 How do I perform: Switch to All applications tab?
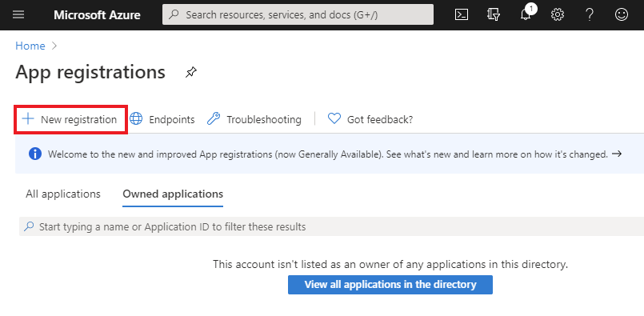63,194
